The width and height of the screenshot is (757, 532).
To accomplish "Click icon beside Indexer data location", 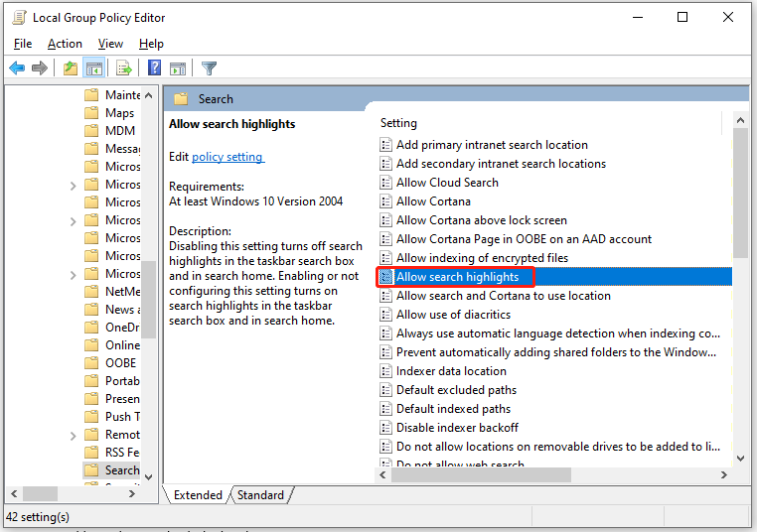I will point(385,371).
